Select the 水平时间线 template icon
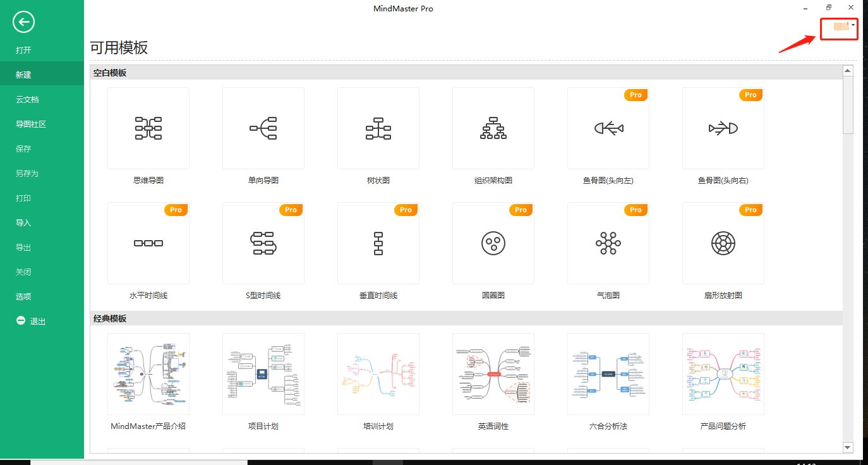 tap(148, 243)
